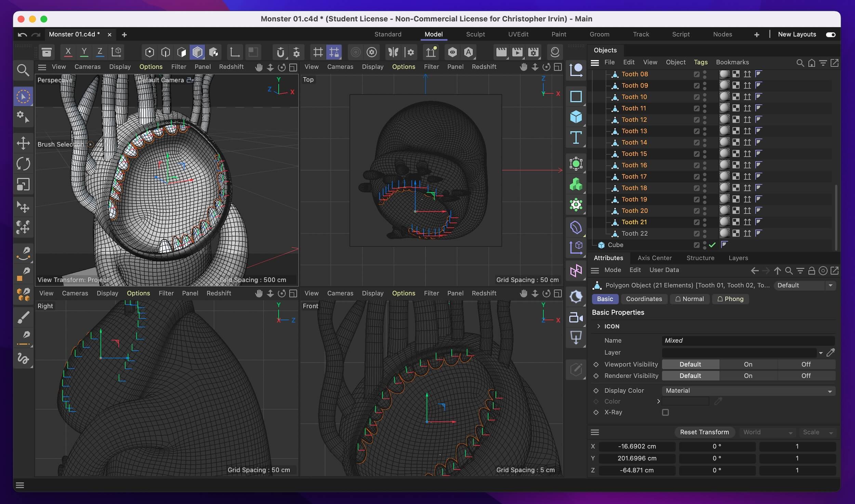Add a Camera from the object palette
This screenshot has height=504, width=855.
pyautogui.click(x=576, y=317)
